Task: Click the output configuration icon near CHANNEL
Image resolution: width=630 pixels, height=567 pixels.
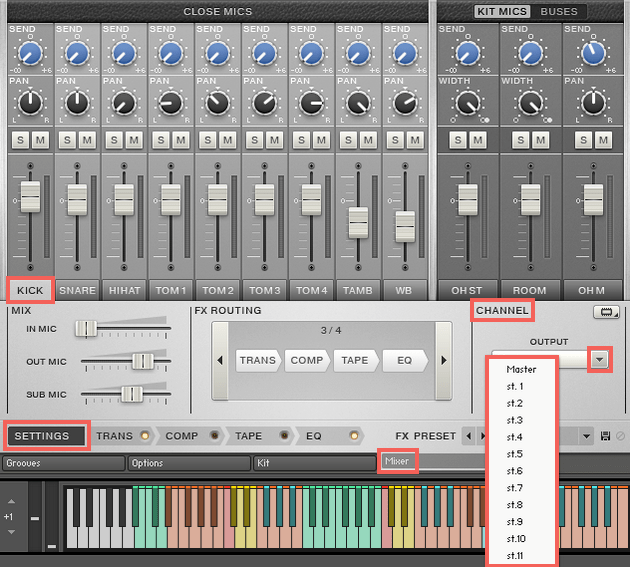Action: 606,312
